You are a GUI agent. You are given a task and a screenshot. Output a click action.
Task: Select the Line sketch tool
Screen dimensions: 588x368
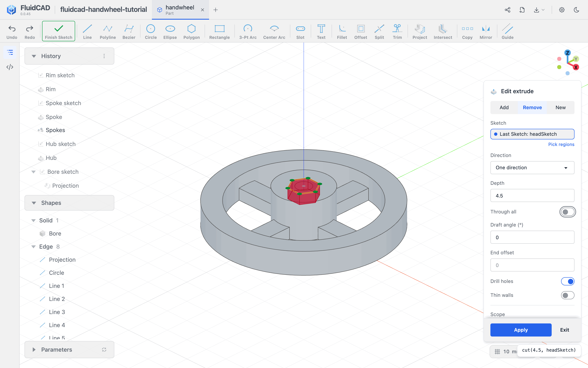(x=87, y=32)
